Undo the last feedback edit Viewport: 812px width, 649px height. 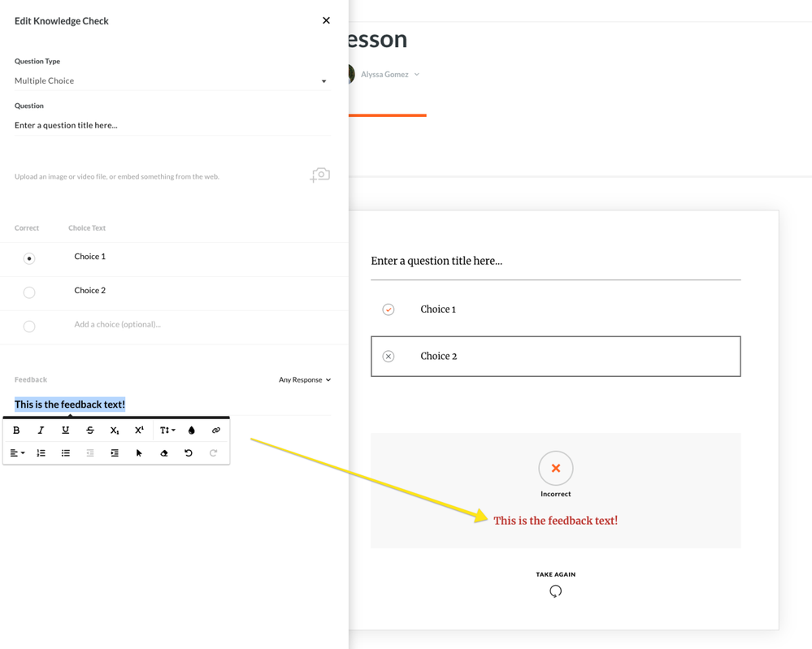point(189,453)
